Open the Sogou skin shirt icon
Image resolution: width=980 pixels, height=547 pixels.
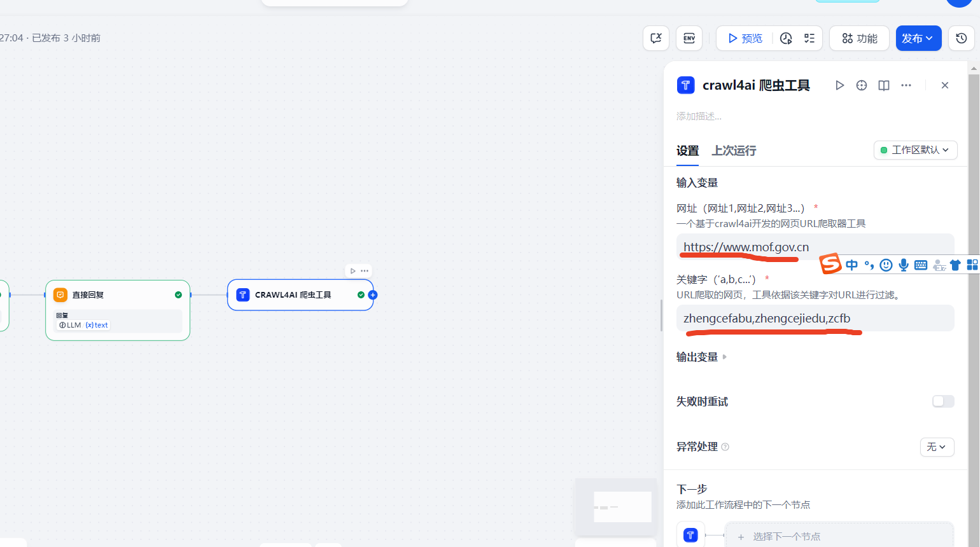(955, 265)
